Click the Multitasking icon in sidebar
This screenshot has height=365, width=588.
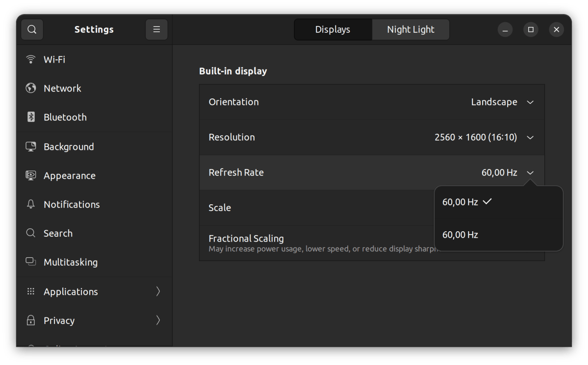pyautogui.click(x=31, y=262)
